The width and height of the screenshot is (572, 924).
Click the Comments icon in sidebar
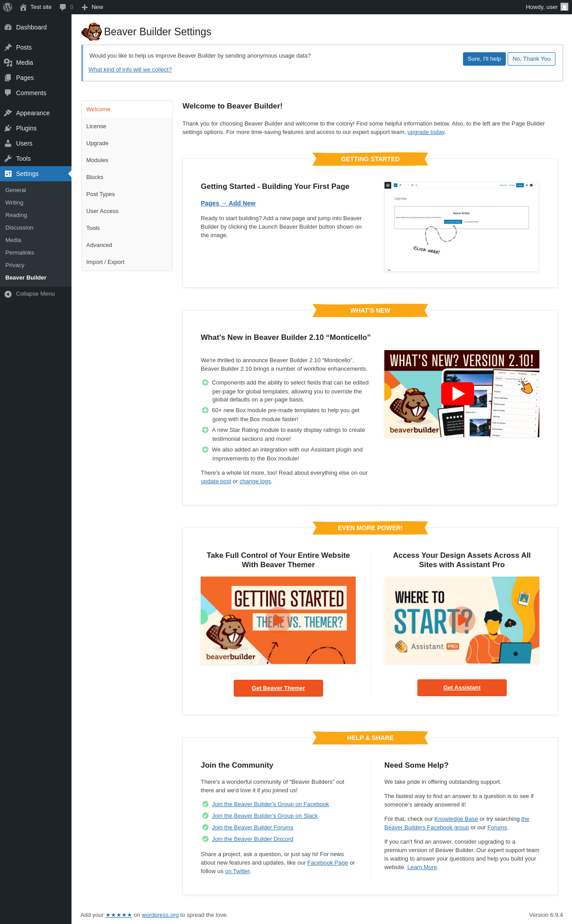(x=8, y=93)
